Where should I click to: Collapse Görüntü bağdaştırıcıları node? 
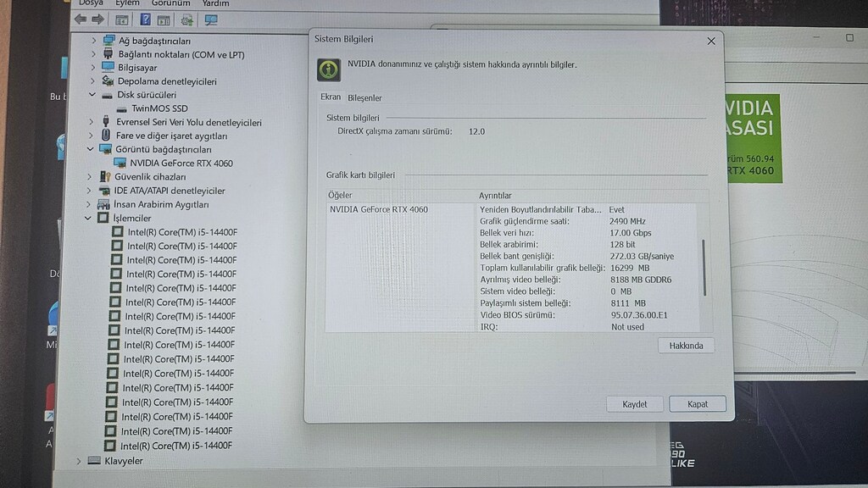(x=90, y=149)
